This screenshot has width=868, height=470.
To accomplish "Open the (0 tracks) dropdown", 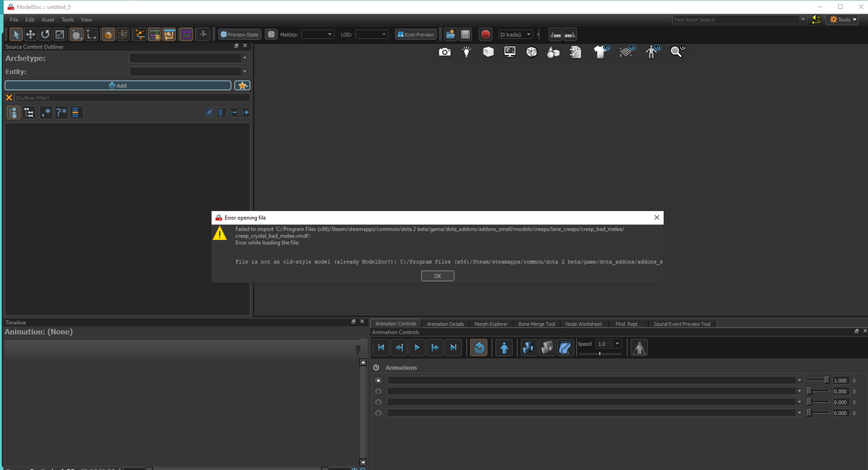I will pyautogui.click(x=515, y=34).
